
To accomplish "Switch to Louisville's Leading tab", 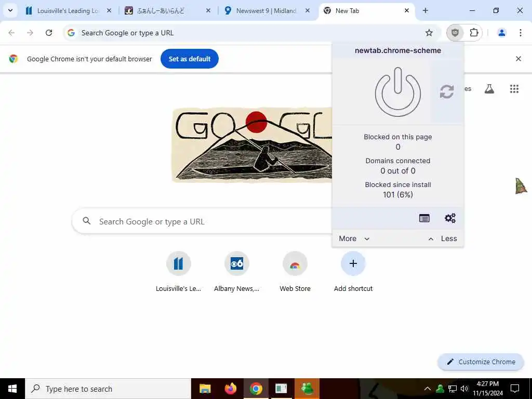I will click(x=67, y=10).
